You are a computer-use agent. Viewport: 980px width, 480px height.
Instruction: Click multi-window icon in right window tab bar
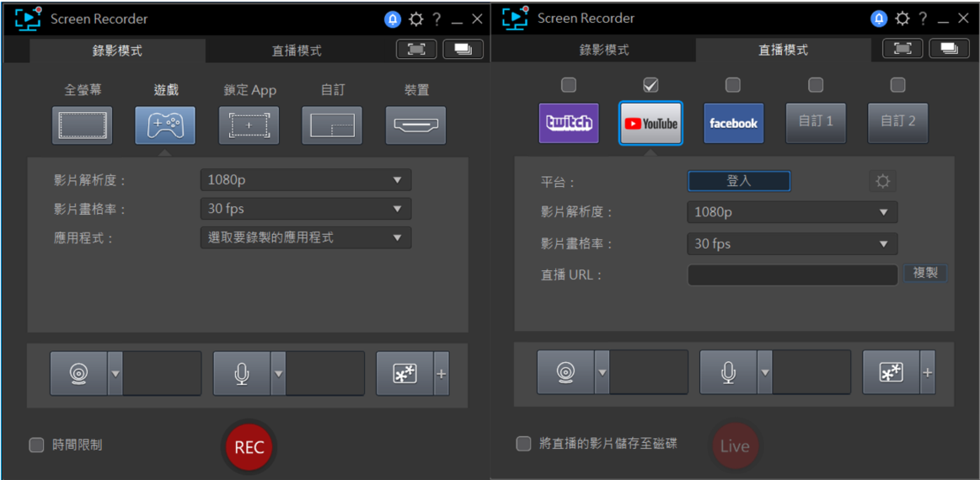coord(950,48)
